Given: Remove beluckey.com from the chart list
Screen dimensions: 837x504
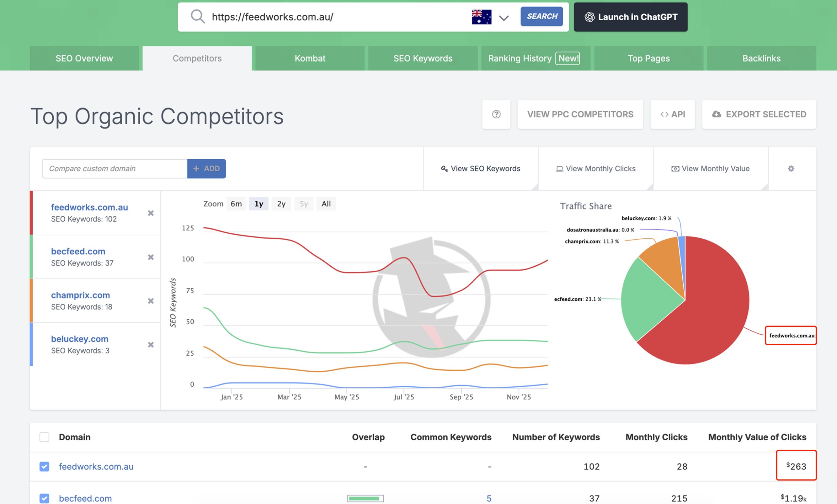Looking at the screenshot, I should click(151, 345).
